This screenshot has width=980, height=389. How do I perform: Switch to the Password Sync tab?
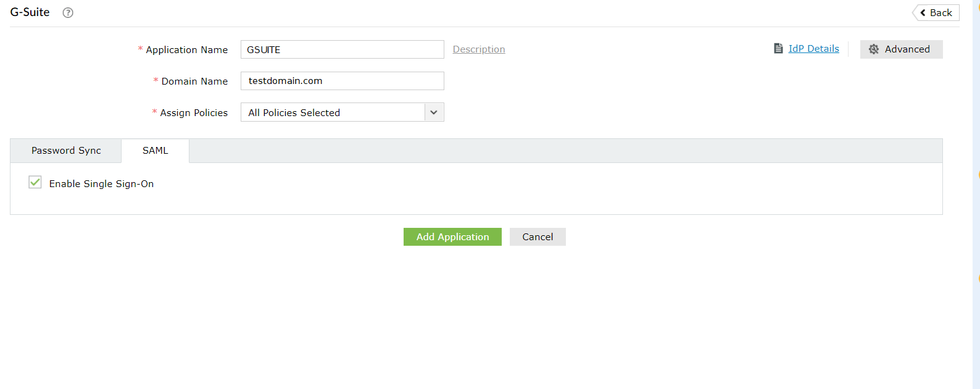tap(66, 151)
